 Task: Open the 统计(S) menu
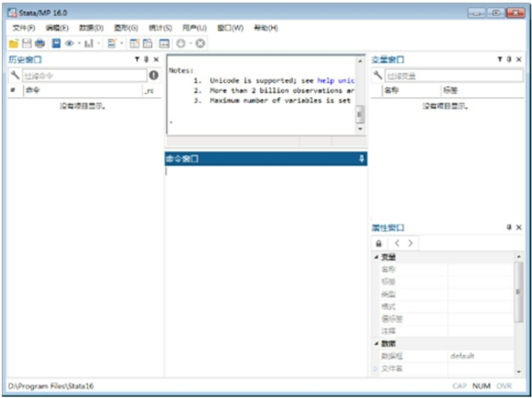[x=160, y=28]
